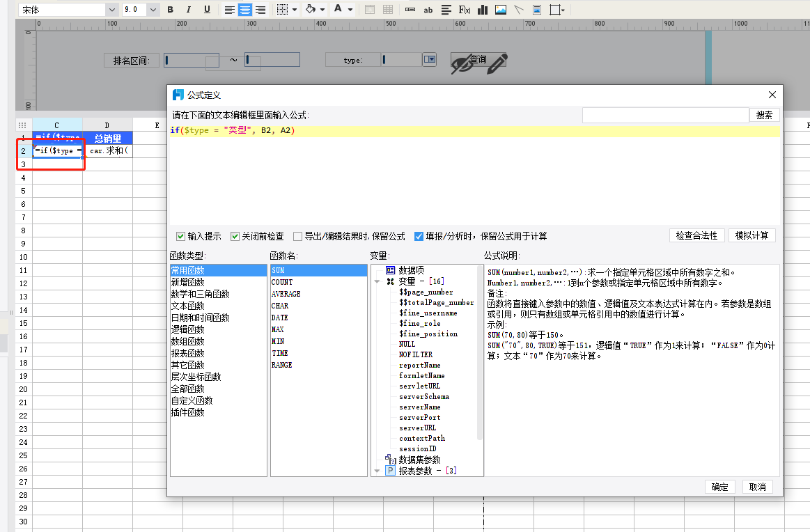
Task: Enable 导出/编辑结果时,保留公式 checkbox
Action: 298,236
